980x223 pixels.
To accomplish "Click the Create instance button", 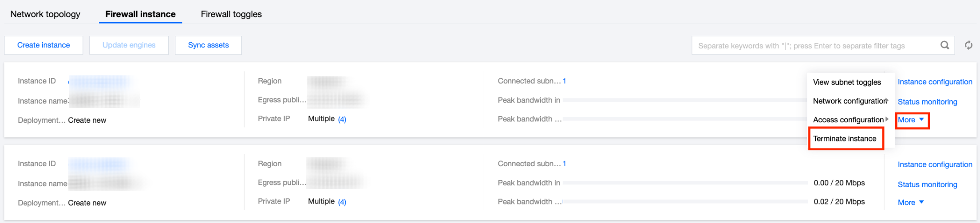I will (43, 45).
